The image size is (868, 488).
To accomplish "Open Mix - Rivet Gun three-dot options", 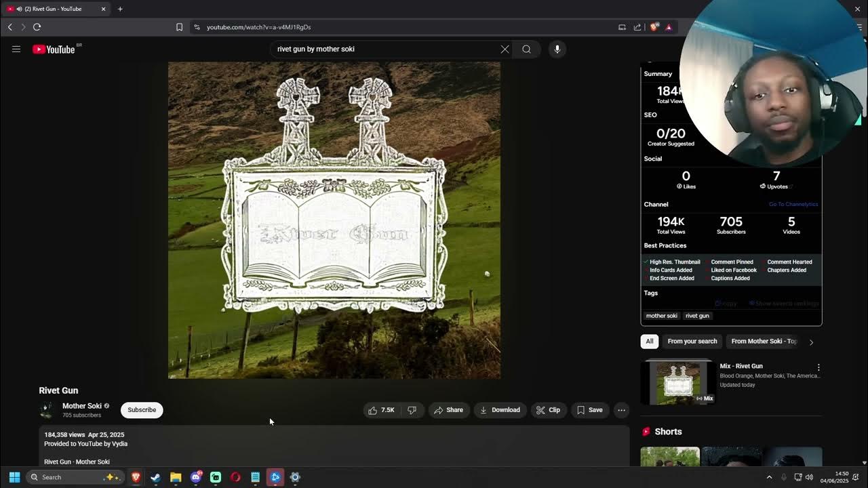I will (x=818, y=367).
